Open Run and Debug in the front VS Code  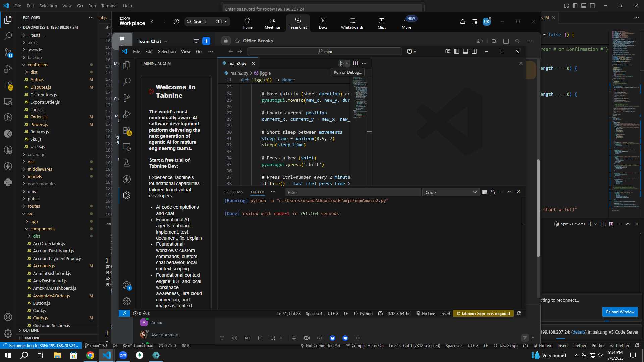[x=127, y=114]
